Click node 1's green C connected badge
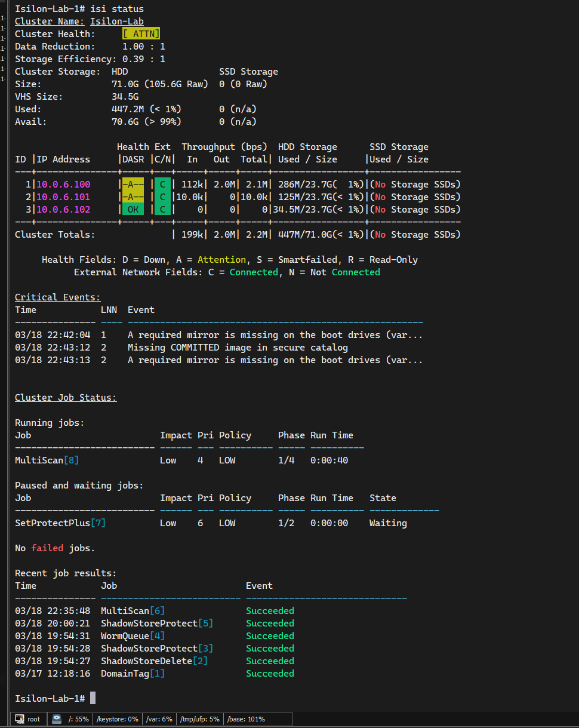Screen dimensions: 579x728 [x=161, y=184]
